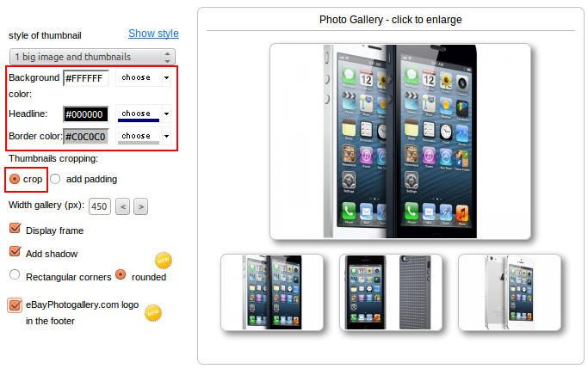
Task: Select the rounded corners radio option
Action: click(121, 274)
